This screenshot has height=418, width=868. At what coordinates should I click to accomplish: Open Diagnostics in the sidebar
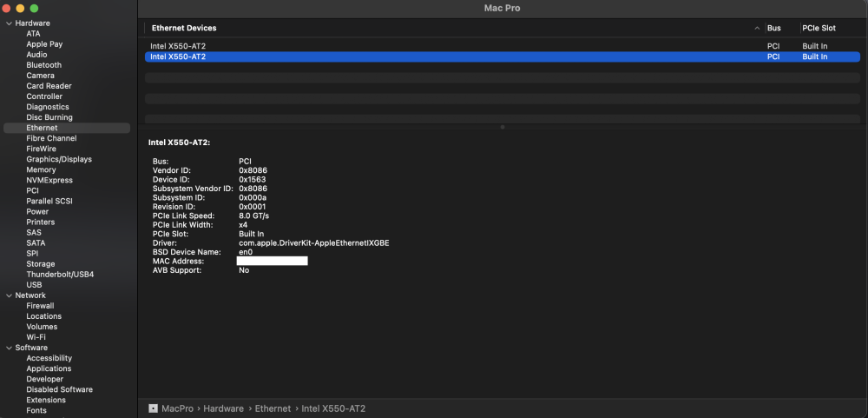(48, 107)
